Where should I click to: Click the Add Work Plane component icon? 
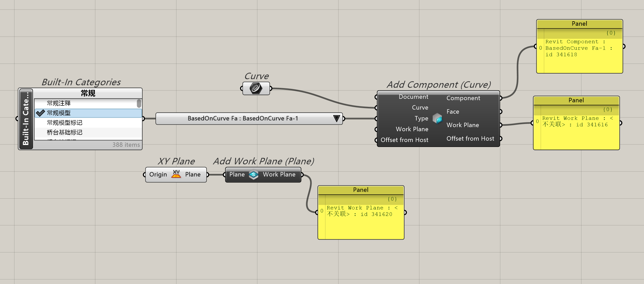click(x=254, y=175)
